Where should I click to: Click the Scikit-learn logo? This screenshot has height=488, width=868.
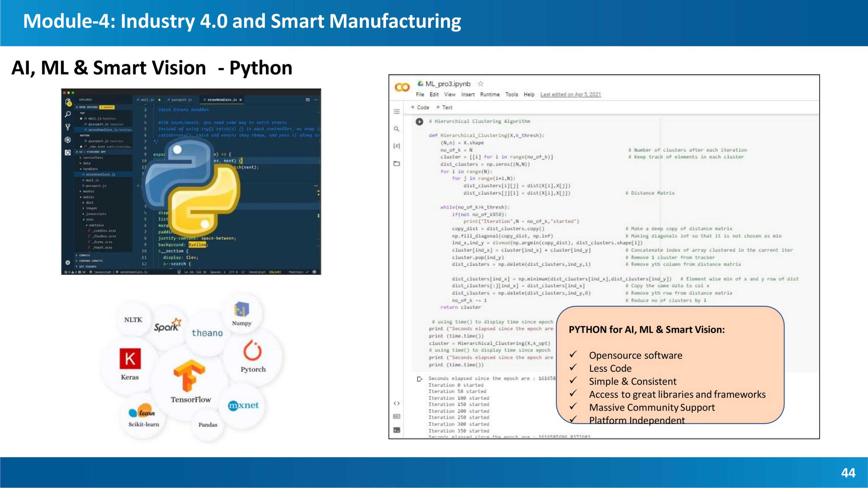coord(142,411)
